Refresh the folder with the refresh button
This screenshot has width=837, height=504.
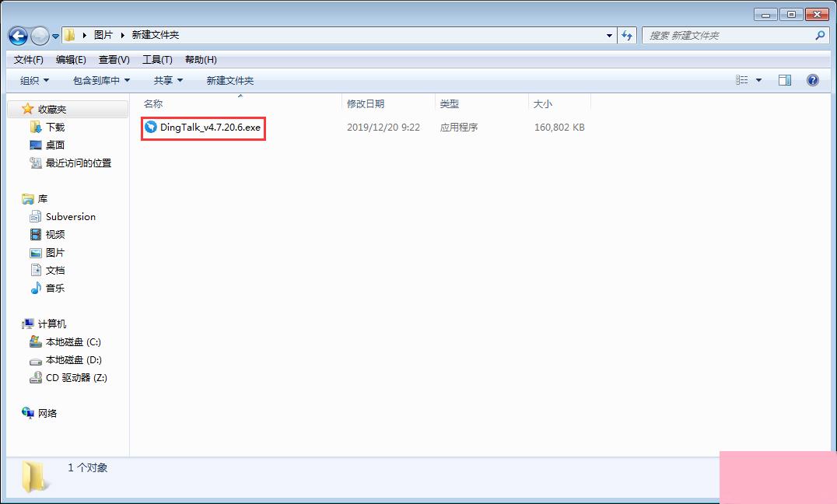[x=627, y=36]
